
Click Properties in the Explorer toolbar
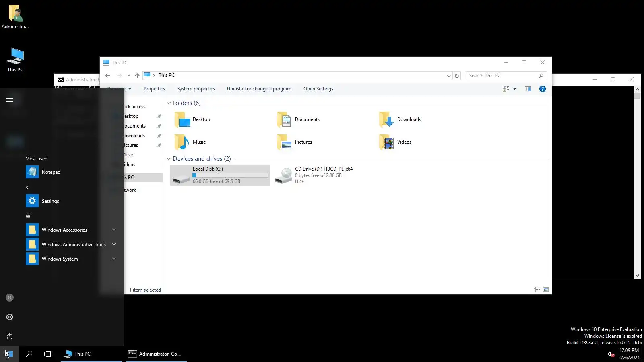pos(154,89)
